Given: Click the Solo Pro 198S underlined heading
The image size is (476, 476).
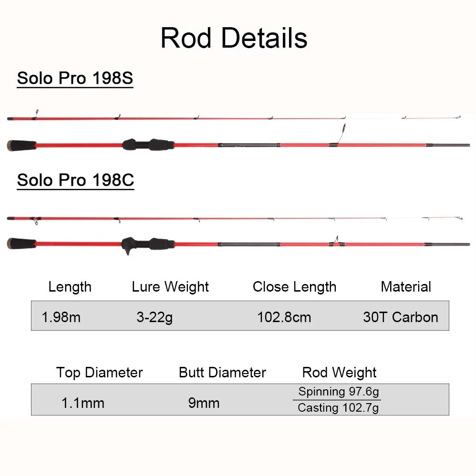Looking at the screenshot, I should pyautogui.click(x=75, y=78).
